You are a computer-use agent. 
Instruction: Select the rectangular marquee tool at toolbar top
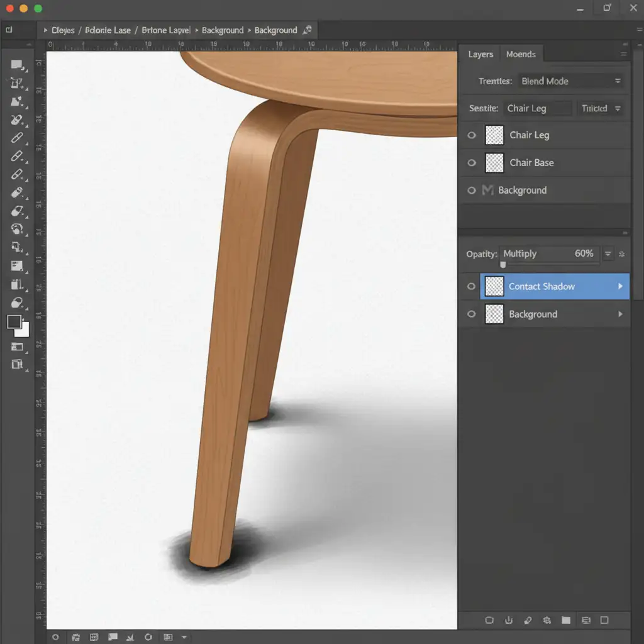pos(16,65)
